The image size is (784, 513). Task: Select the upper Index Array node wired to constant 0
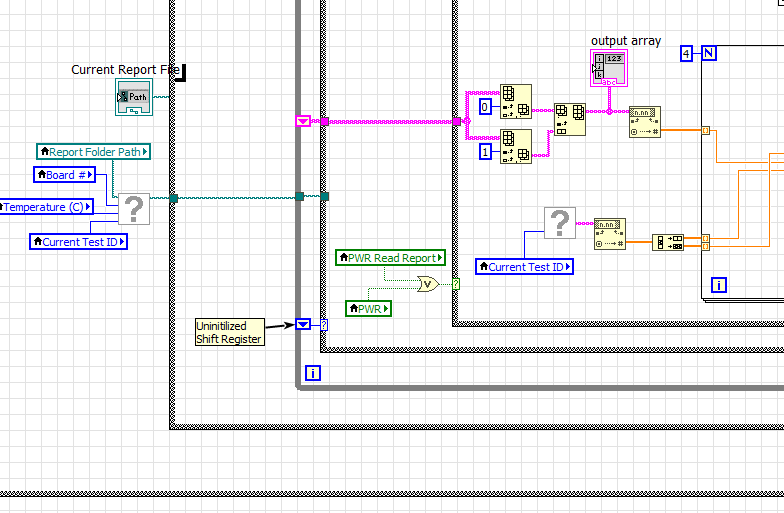516,102
